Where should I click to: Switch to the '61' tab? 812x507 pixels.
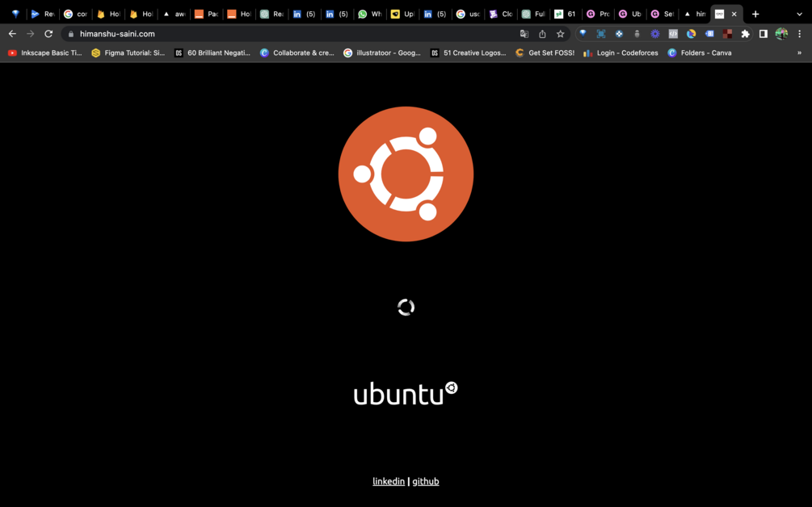click(566, 15)
